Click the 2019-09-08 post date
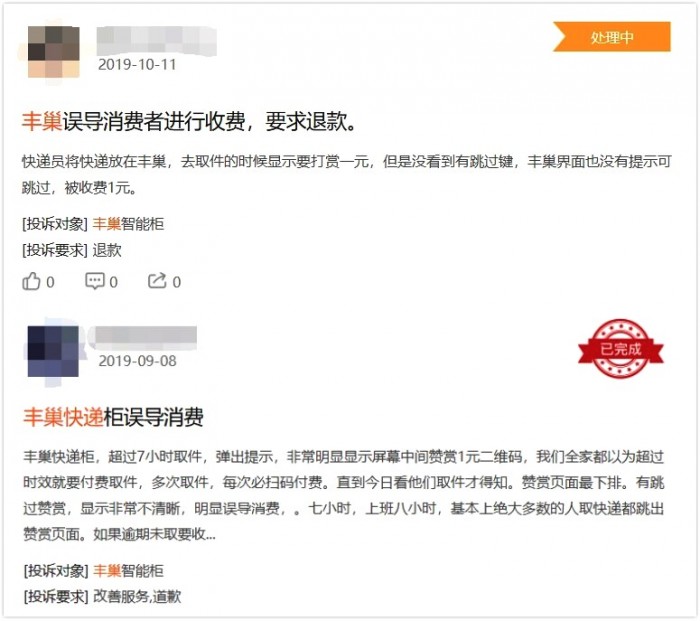Screen dimensions: 700x621 tap(138, 361)
